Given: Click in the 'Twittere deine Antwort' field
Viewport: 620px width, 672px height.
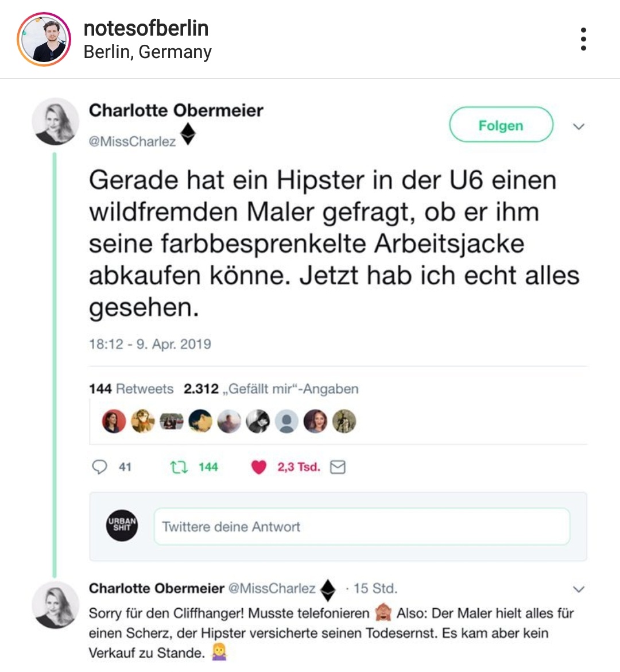Looking at the screenshot, I should coord(362,526).
